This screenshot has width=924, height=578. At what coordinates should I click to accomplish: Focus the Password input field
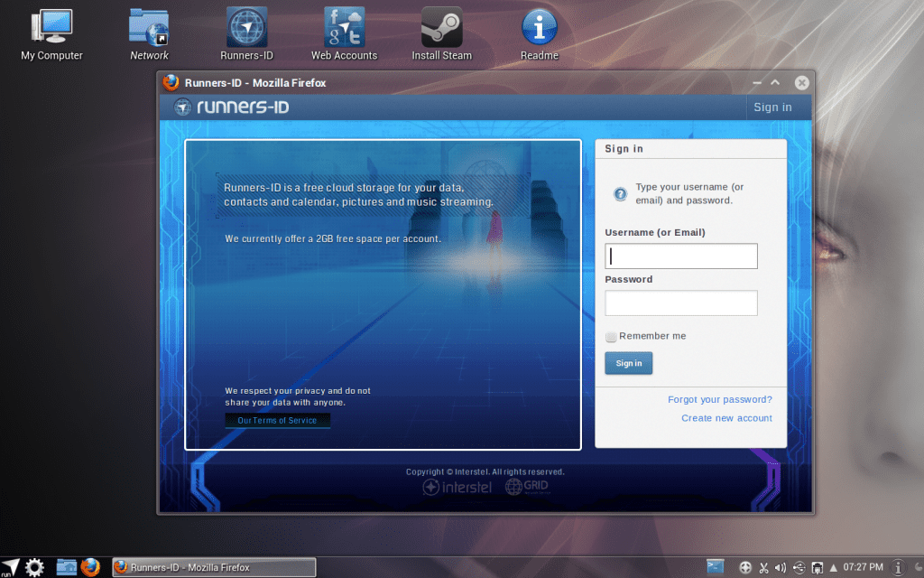point(680,303)
